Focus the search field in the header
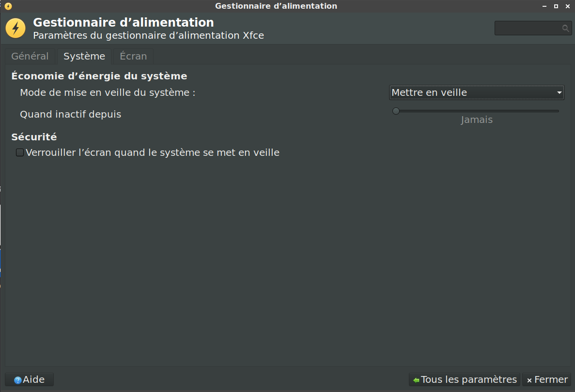 tap(528, 29)
